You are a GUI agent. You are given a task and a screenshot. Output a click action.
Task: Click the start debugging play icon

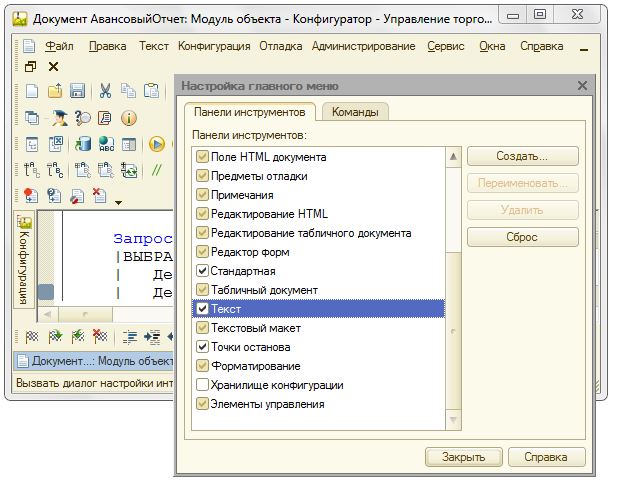tap(157, 144)
